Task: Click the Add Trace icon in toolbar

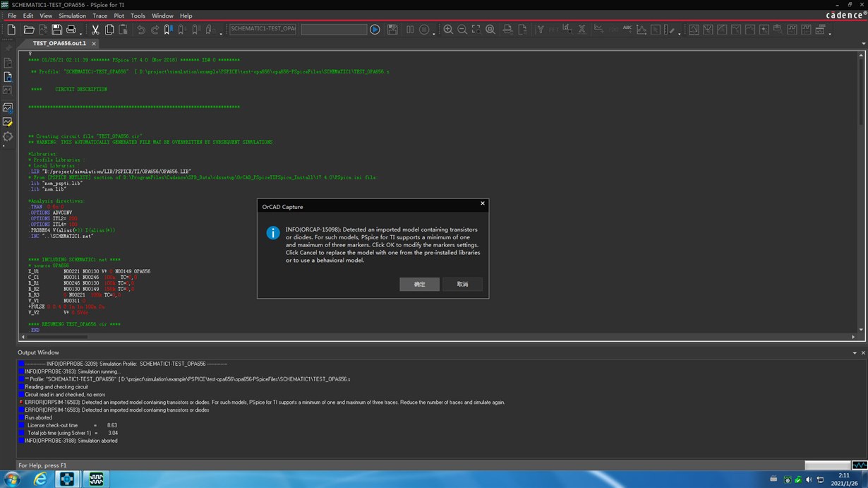Action: tap(598, 30)
